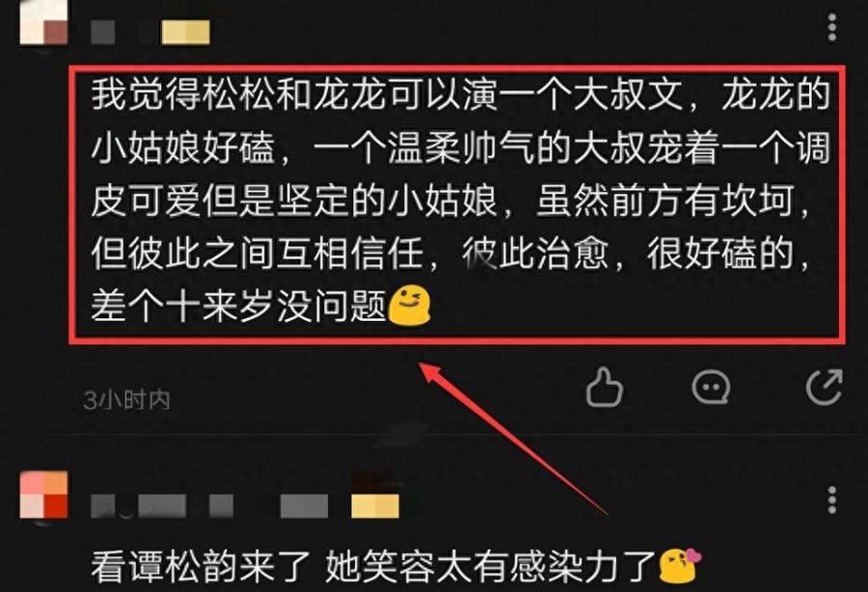
Task: Tap the first commenter's blurred username
Action: pos(103,32)
